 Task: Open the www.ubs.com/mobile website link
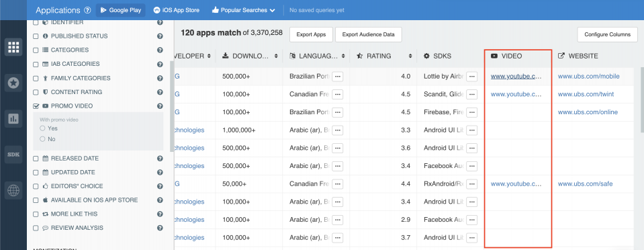(588, 77)
